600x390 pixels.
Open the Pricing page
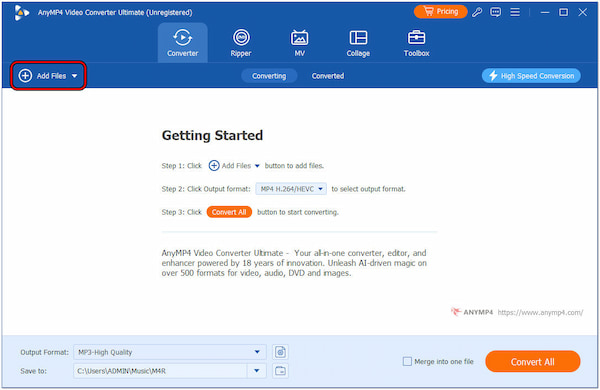point(440,12)
